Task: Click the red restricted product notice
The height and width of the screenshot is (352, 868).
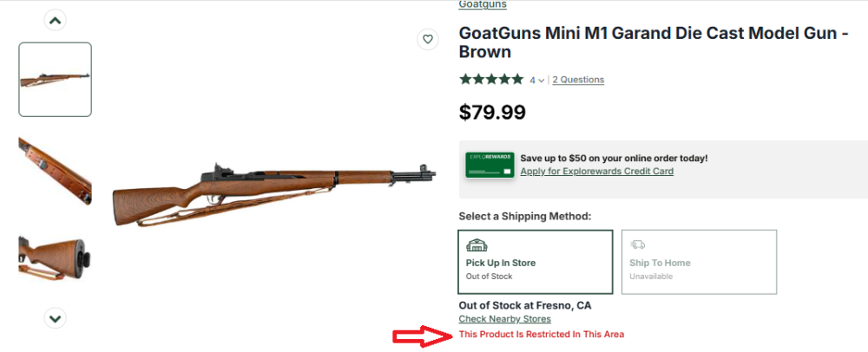Action: tap(541, 335)
